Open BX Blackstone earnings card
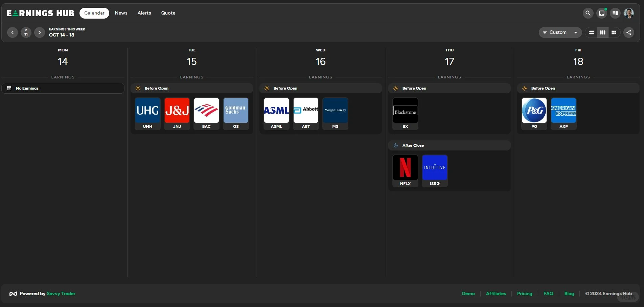 coord(405,114)
